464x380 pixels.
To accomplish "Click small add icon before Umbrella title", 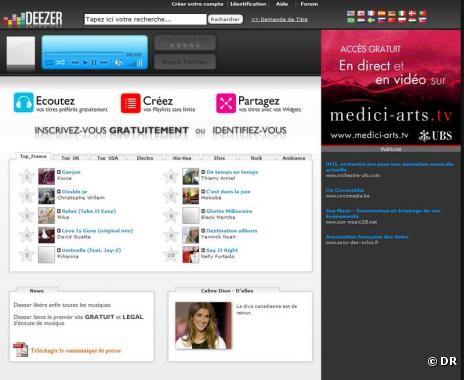I will tap(59, 250).
